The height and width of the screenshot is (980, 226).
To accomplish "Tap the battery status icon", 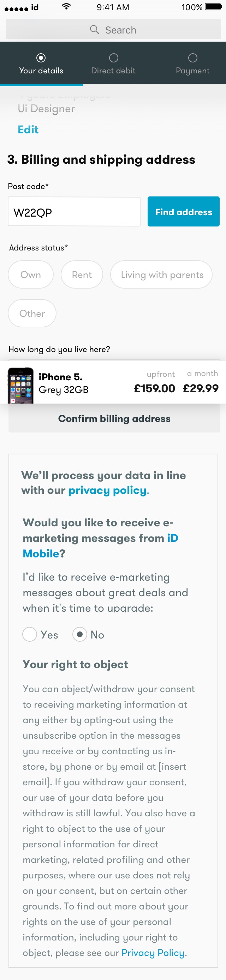I will pos(213,7).
